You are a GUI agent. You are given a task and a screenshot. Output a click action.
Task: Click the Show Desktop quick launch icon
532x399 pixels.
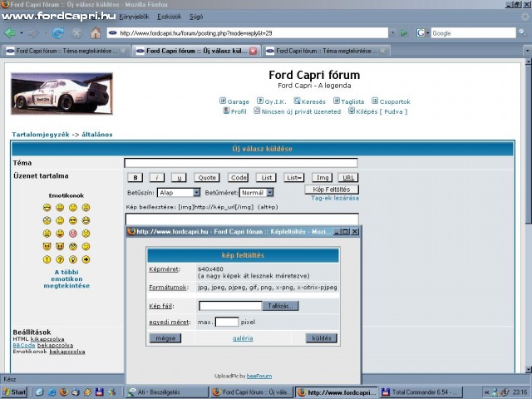40,392
